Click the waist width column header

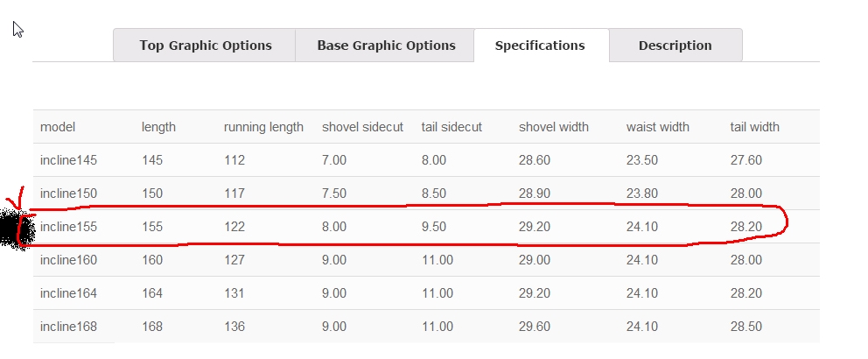click(658, 127)
